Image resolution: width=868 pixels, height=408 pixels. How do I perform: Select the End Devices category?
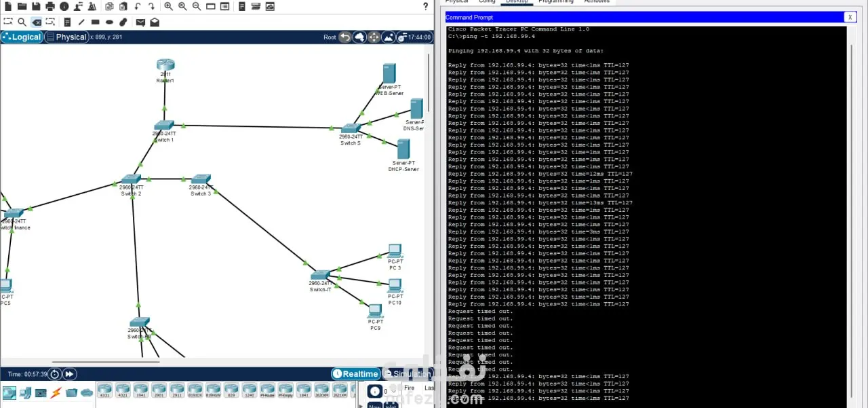tap(26, 392)
